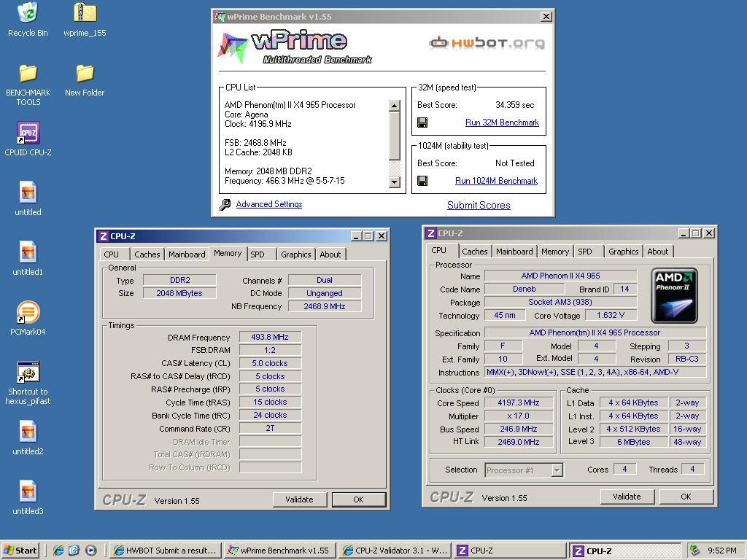Click scroll up arrow in wPrime CPU List

click(x=395, y=105)
